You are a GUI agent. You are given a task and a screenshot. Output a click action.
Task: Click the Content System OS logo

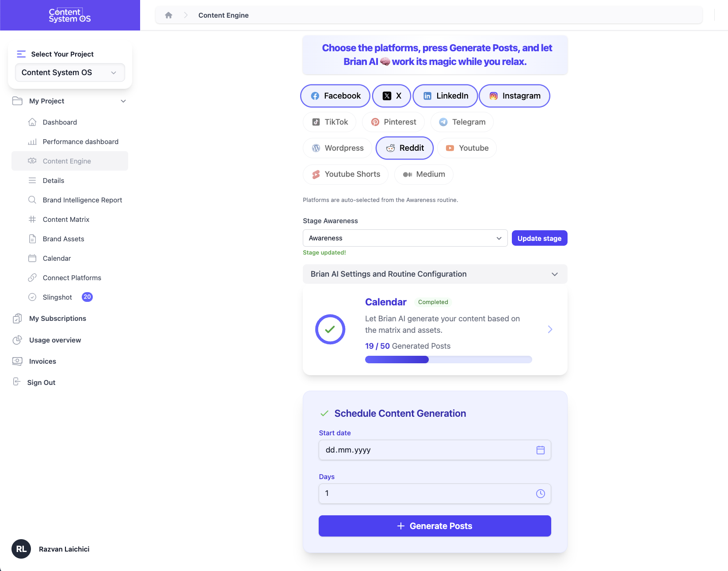click(70, 15)
